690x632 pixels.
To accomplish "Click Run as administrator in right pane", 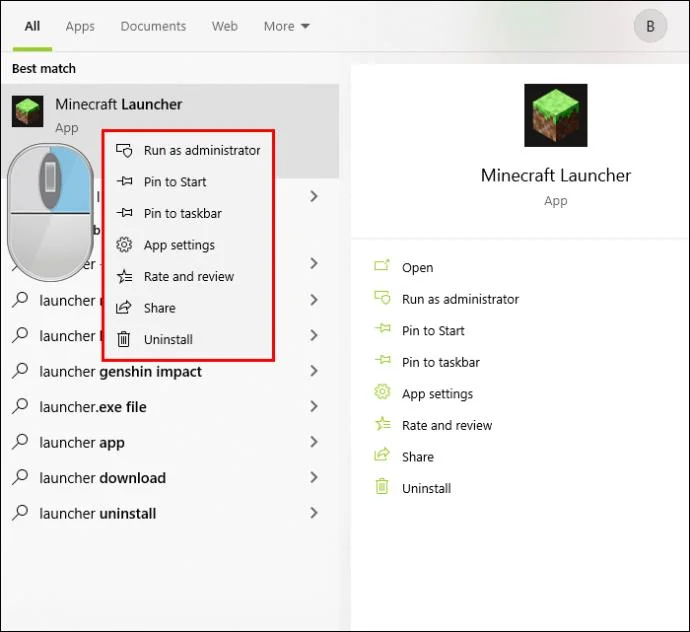I will (x=460, y=299).
